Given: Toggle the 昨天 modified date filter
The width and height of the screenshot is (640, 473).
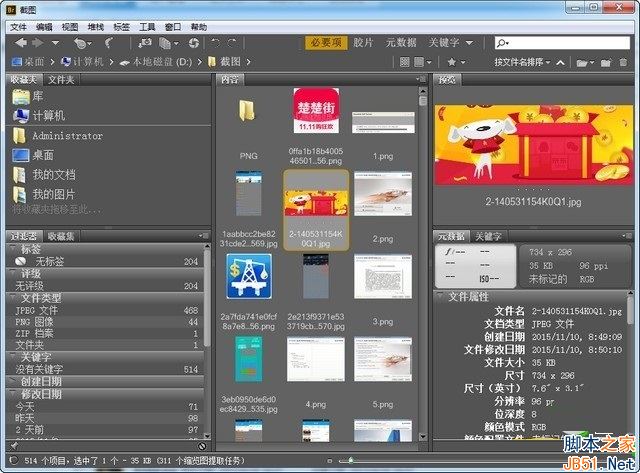Looking at the screenshot, I should [x=105, y=418].
